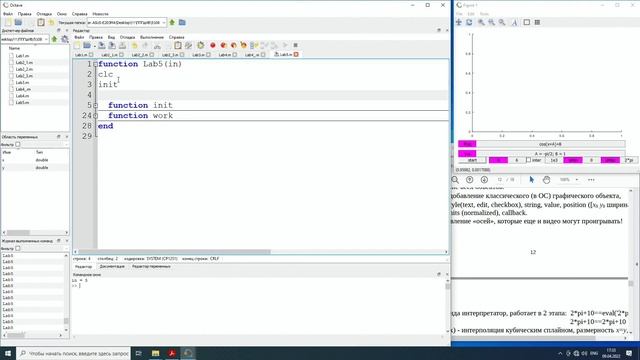Click the New file icon in Octave main toolbar
Screen dimensions: 640x360
8,22
